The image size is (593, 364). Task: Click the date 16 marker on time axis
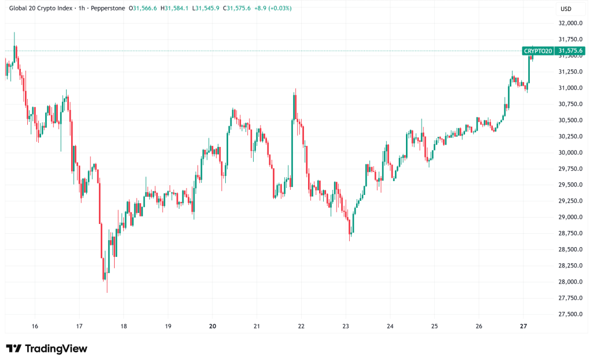pos(35,326)
